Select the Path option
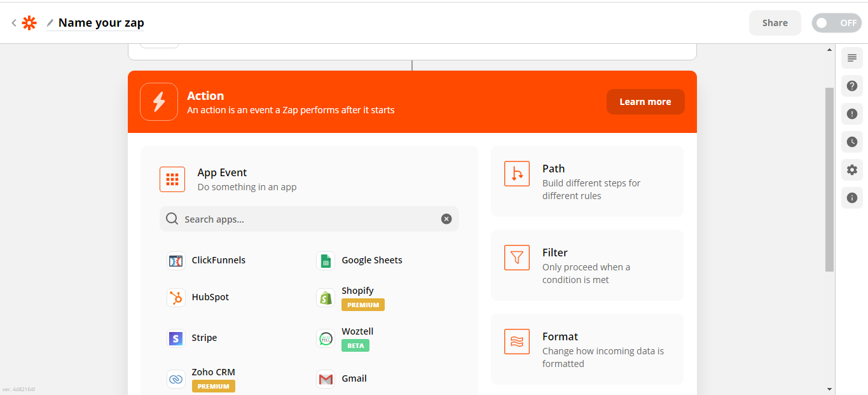Viewport: 868px width, 395px height. (x=587, y=181)
